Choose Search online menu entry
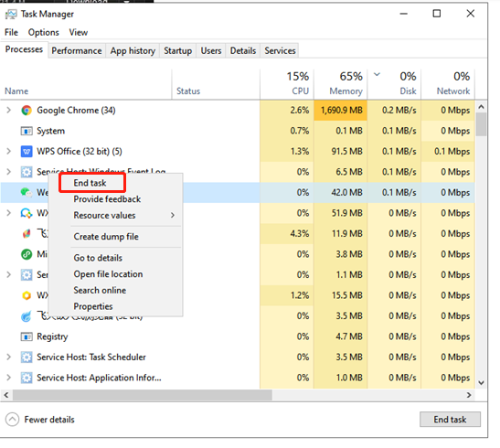This screenshot has width=500, height=448. (x=100, y=291)
